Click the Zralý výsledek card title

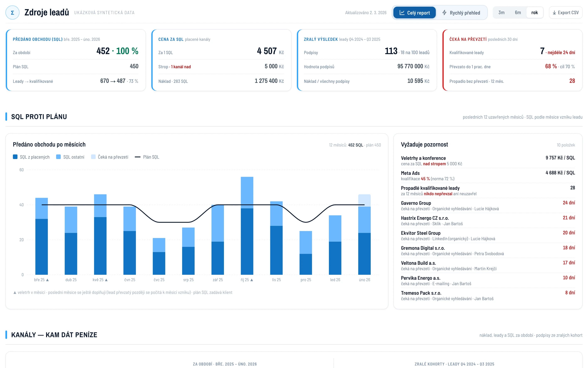[x=321, y=39]
